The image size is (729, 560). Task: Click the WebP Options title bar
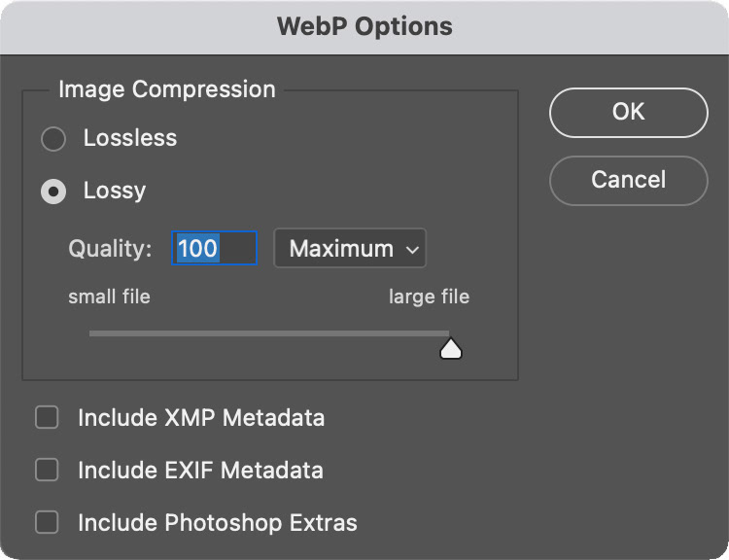[x=364, y=26]
